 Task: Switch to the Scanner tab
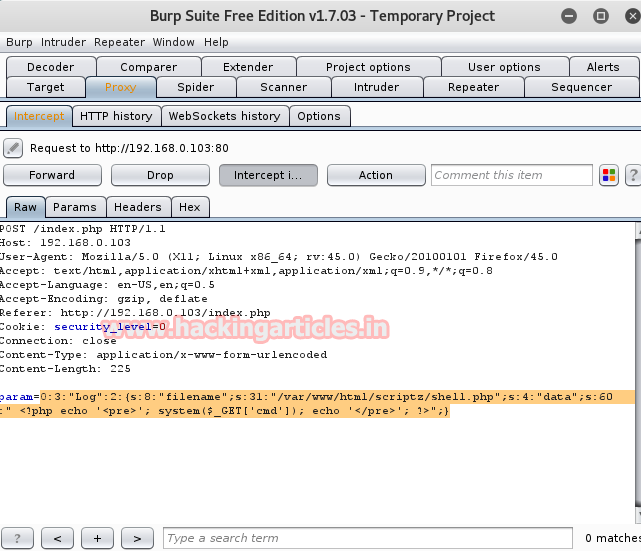click(284, 87)
